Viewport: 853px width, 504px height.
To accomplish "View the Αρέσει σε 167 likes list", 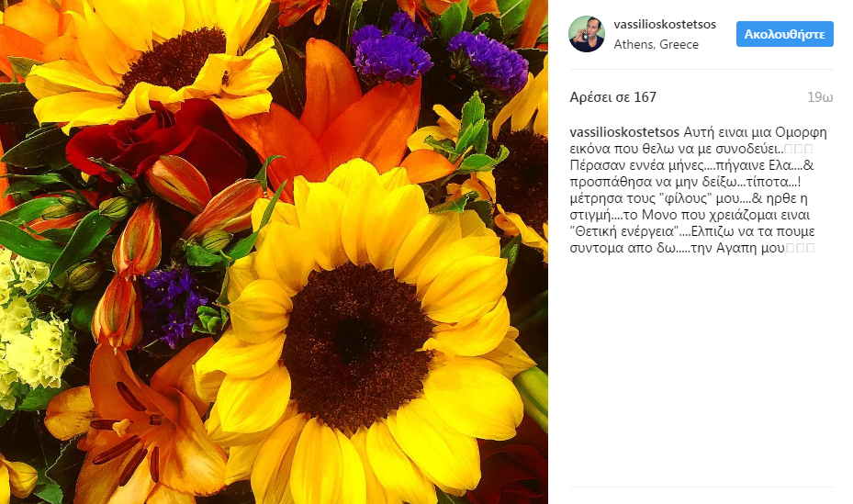I will pos(613,97).
